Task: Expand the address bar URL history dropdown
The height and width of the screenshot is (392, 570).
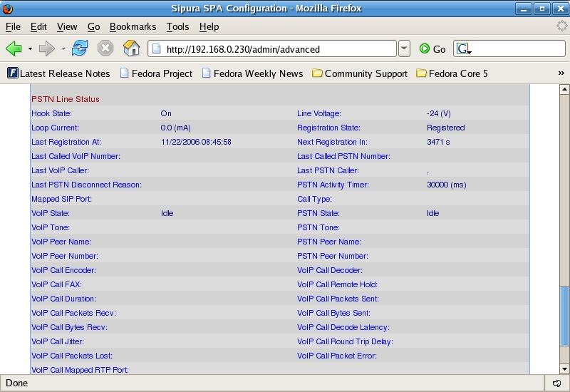Action: [x=404, y=49]
